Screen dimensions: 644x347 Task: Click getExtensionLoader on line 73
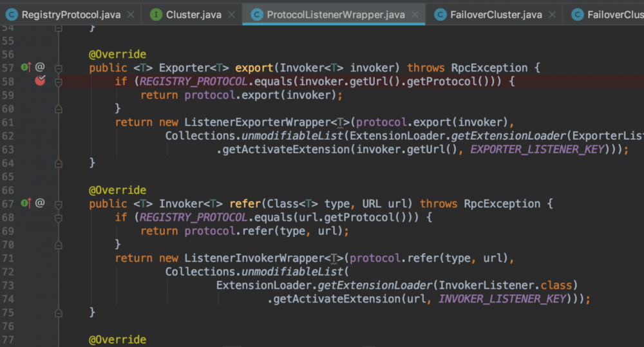point(375,285)
